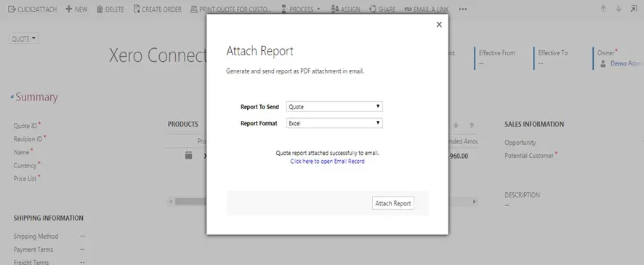Screen dimensions: 644x265
Task: Click the Share toolbar icon
Action: click(x=373, y=9)
